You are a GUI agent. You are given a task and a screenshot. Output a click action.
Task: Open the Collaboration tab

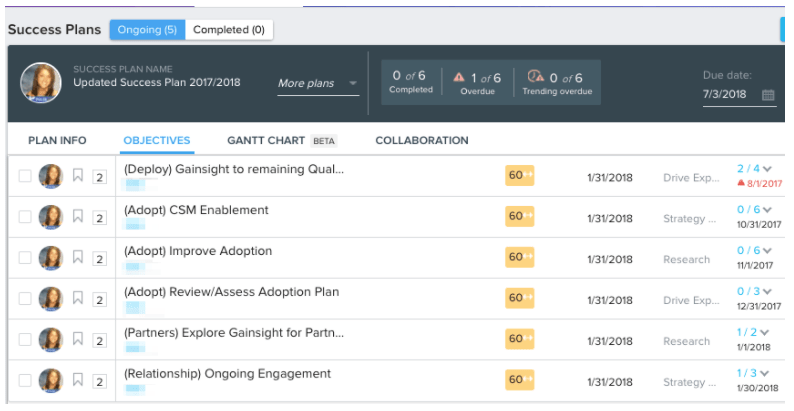coord(421,141)
